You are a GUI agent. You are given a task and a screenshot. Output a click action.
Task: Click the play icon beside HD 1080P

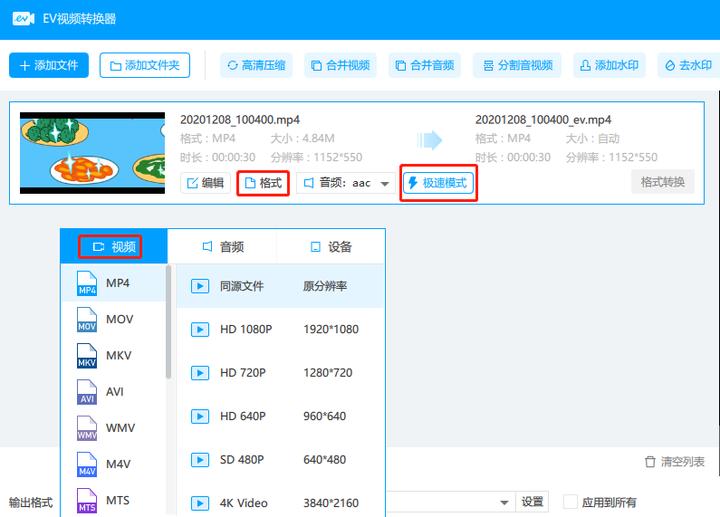200,329
